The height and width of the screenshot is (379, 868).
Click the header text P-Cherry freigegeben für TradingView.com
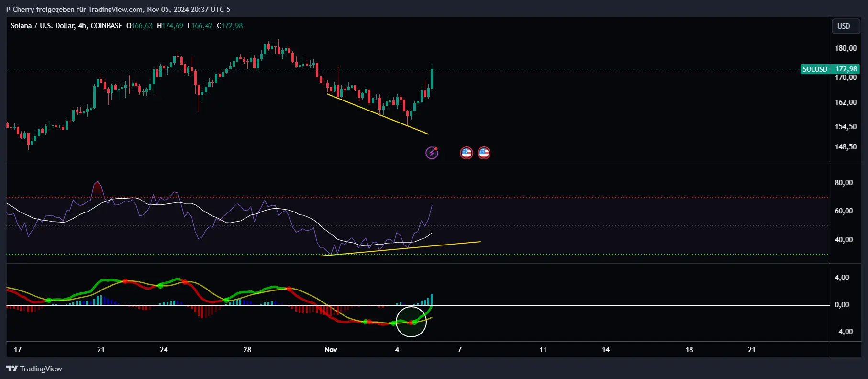(74, 10)
